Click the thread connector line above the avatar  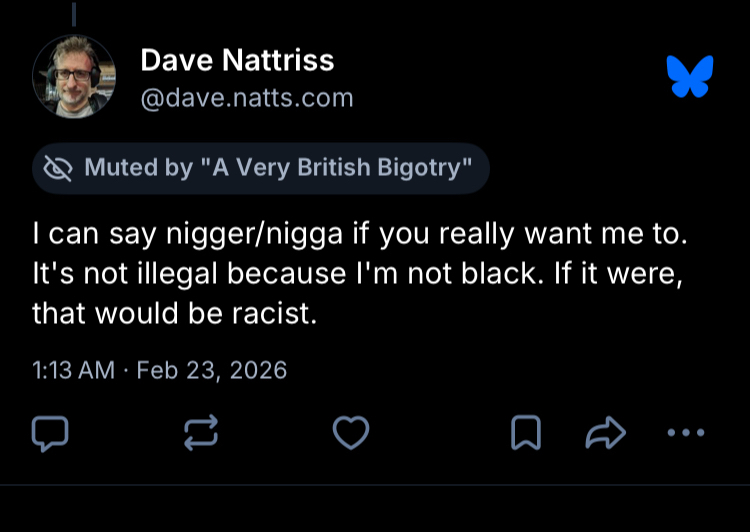tap(74, 12)
